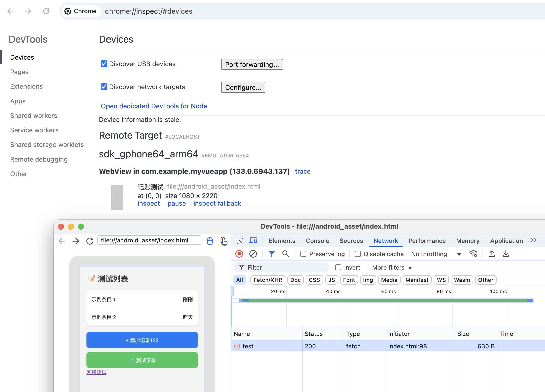The width and height of the screenshot is (545, 392).
Task: Open Service workers in sidebar
Action: [x=34, y=130]
